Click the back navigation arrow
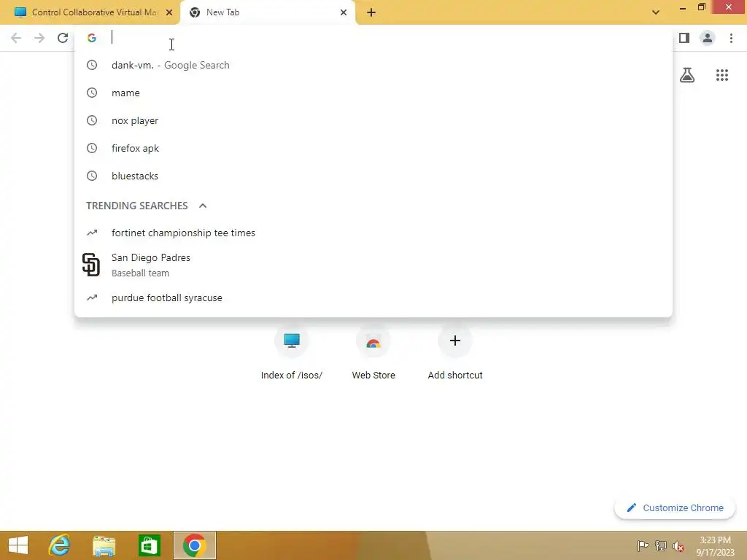The height and width of the screenshot is (560, 747). (x=16, y=38)
